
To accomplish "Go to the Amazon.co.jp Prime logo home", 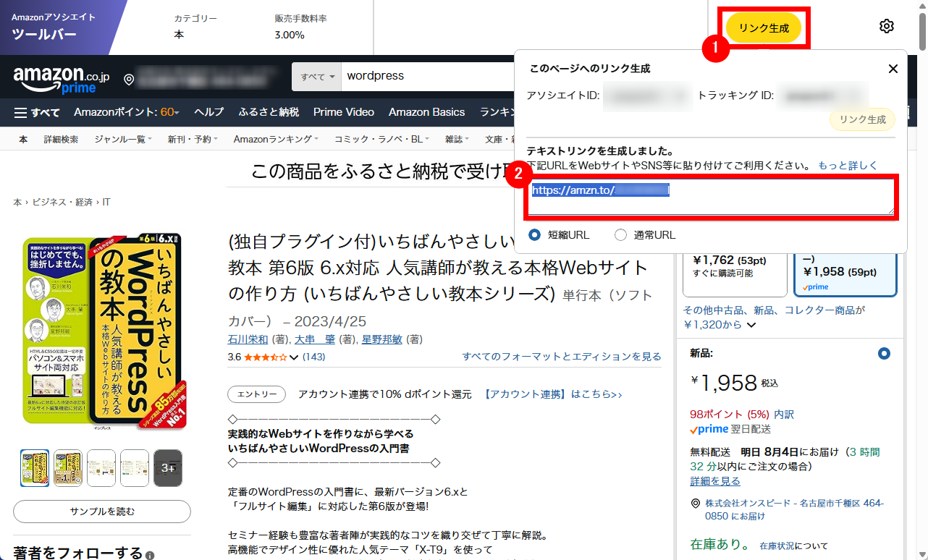I will pyautogui.click(x=61, y=78).
